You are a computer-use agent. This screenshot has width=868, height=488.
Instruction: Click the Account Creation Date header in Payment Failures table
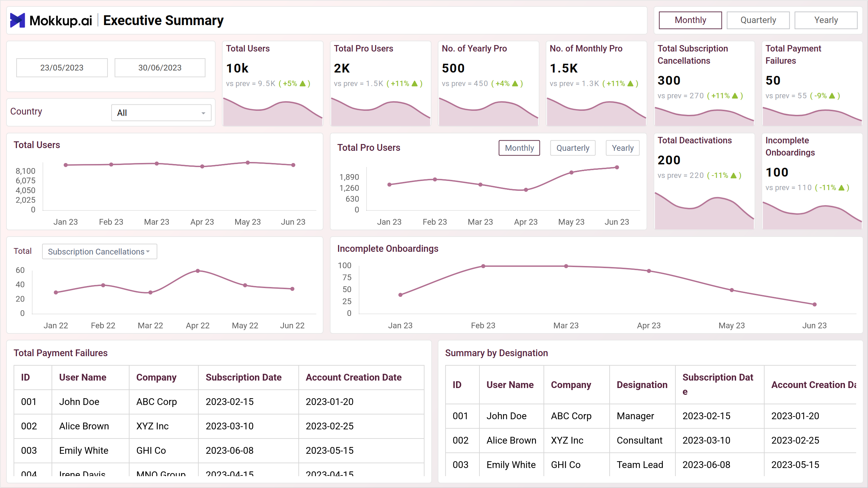point(354,377)
